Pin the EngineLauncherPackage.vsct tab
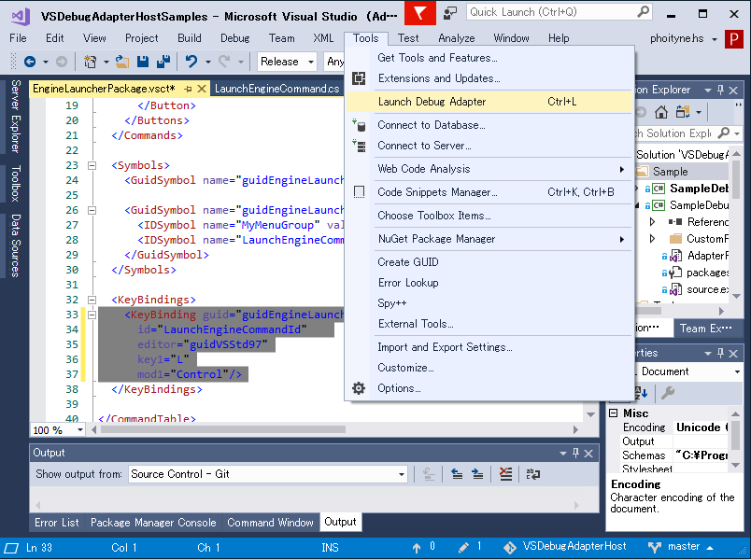The width and height of the screenshot is (751, 560). (x=189, y=89)
